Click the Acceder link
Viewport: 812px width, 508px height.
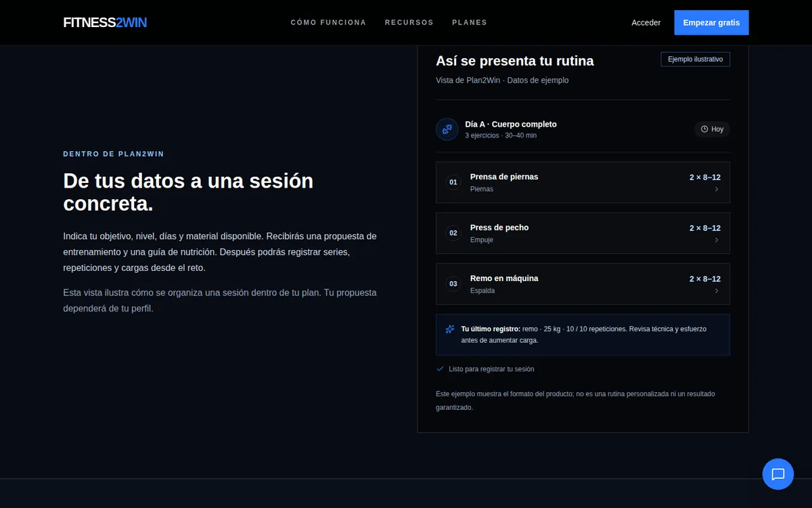point(646,22)
